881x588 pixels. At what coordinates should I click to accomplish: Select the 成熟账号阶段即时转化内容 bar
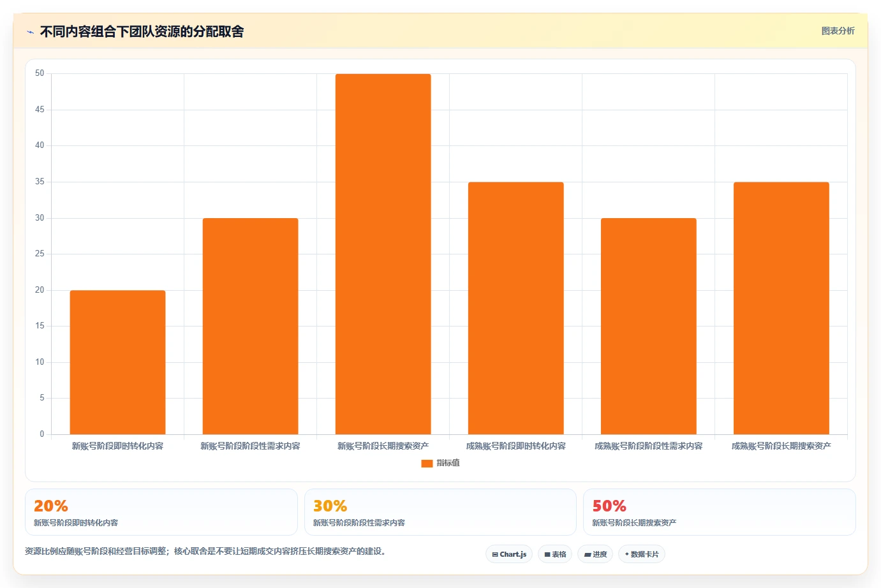(x=515, y=308)
